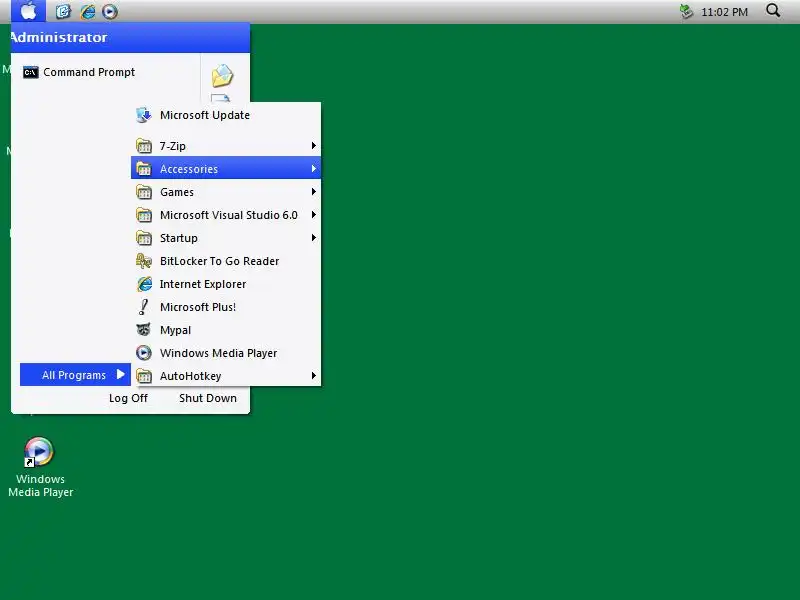Screen dimensions: 800x600
Task: Select Windows Media Player desktop shortcut icon
Action: point(39,452)
